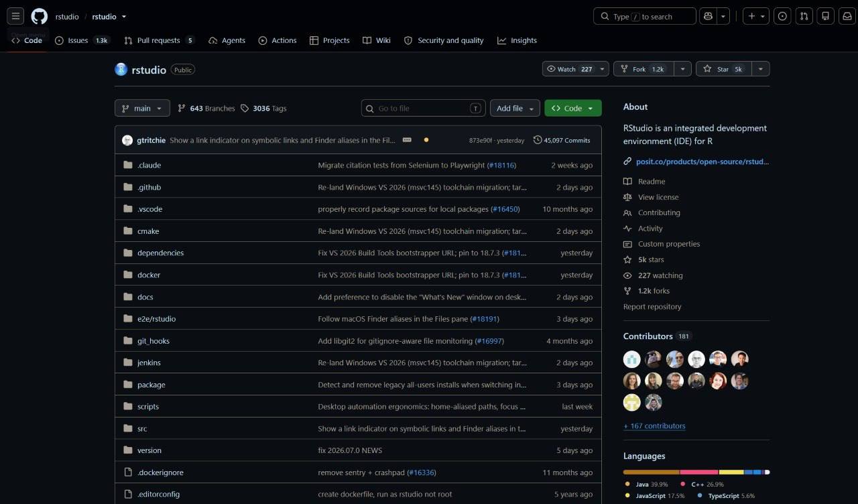858x504 pixels.
Task: Click the Readme book icon
Action: pyautogui.click(x=627, y=182)
